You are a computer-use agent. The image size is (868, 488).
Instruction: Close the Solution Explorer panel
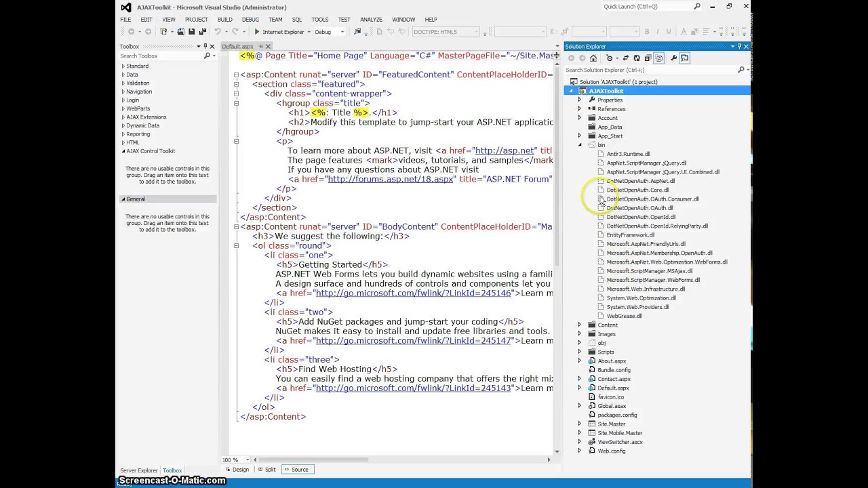click(x=746, y=46)
